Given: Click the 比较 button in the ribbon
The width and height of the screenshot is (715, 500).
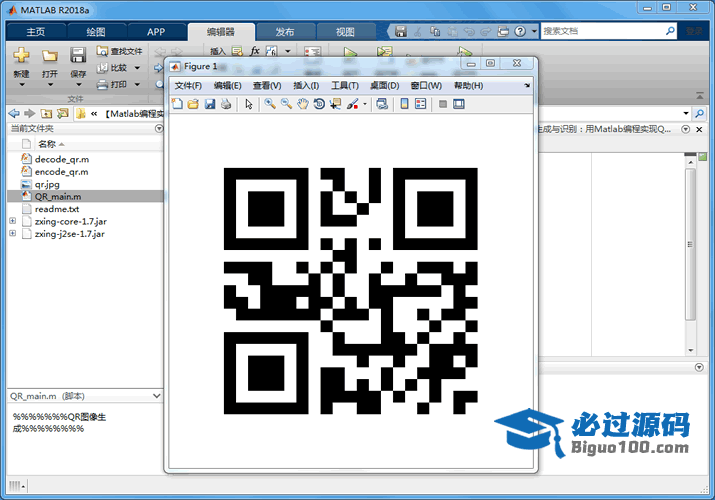Looking at the screenshot, I should coord(112,68).
